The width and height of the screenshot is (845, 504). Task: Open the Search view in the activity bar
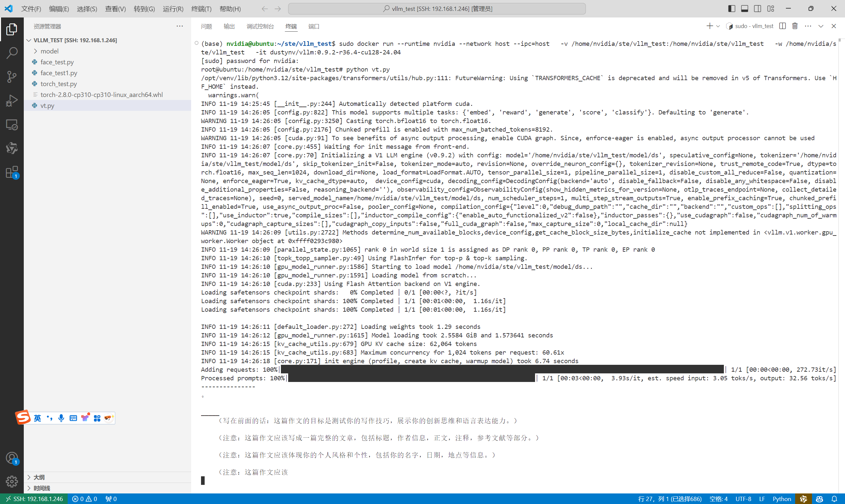[x=12, y=53]
